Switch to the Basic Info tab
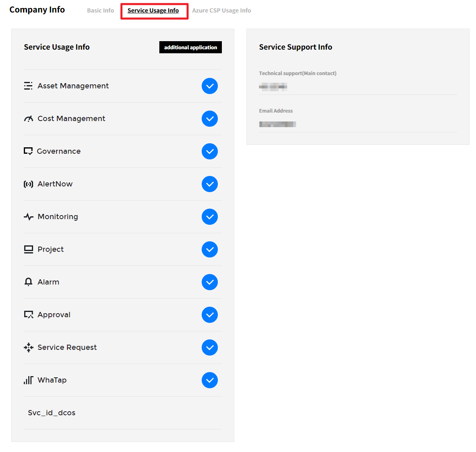Viewport: 476px width, 452px height. [x=100, y=10]
